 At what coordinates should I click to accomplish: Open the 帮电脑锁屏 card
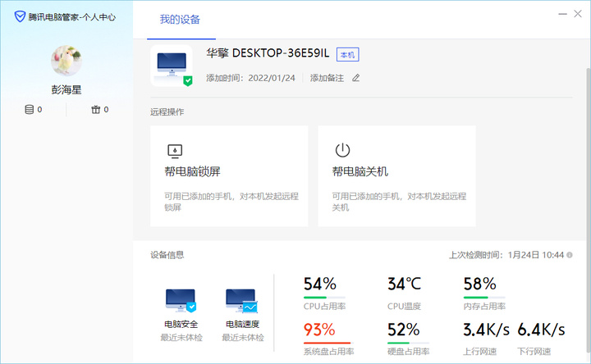[x=229, y=176]
